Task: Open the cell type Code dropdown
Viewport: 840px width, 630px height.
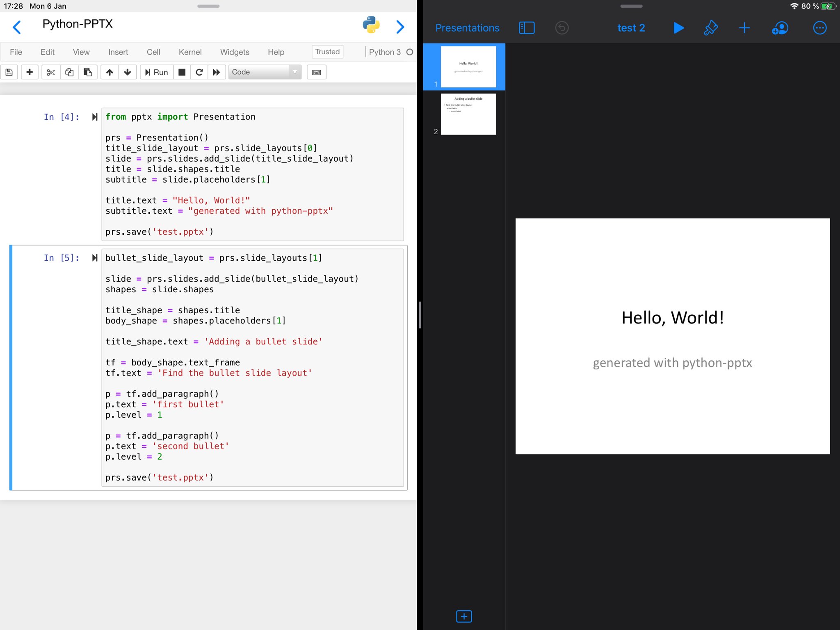Action: tap(265, 72)
